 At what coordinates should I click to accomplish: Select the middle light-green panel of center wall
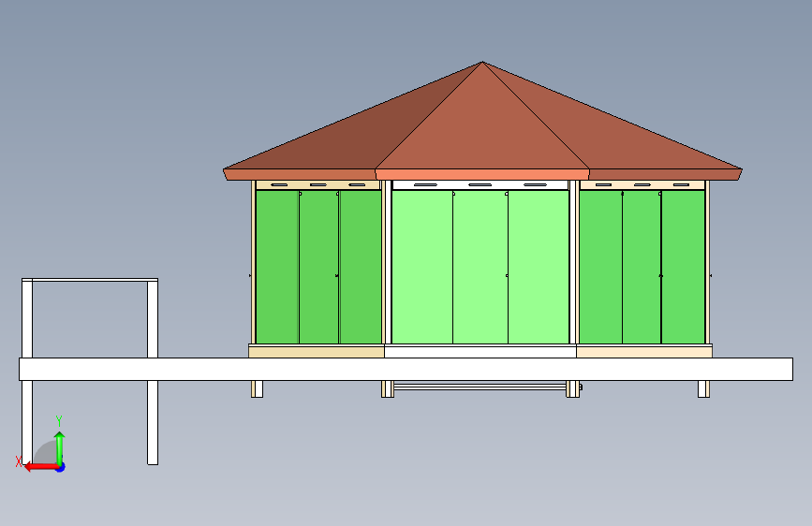[x=480, y=267]
